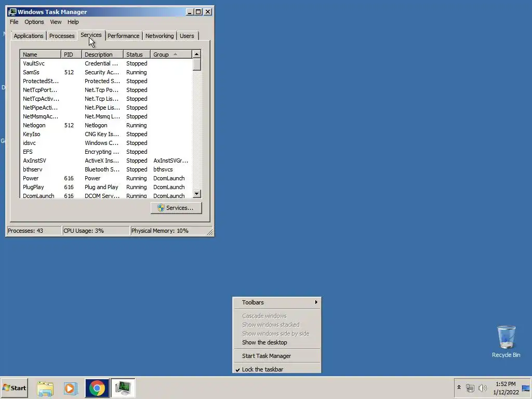Image resolution: width=532 pixels, height=399 pixels.
Task: Click the CPU Usage: 3% status entry
Action: 96,231
